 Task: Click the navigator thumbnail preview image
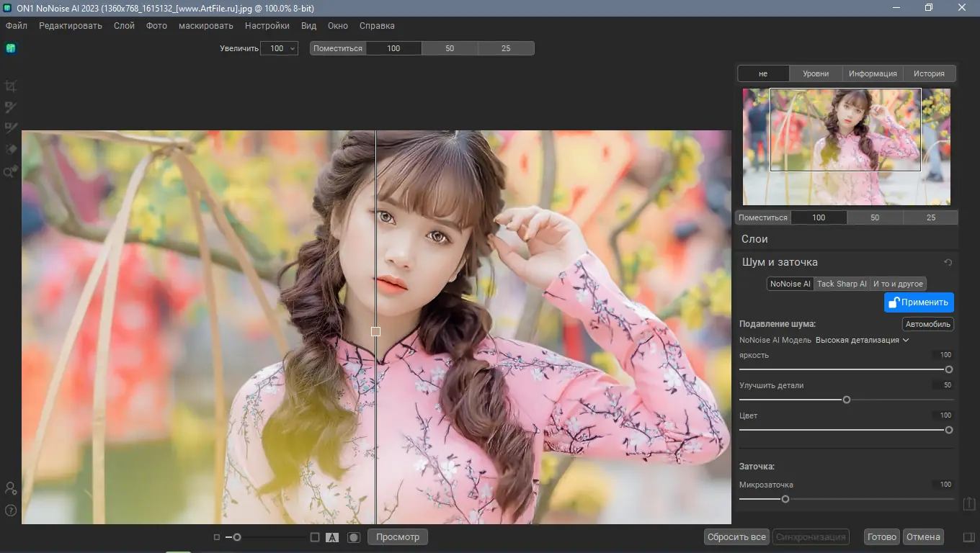[x=846, y=146]
